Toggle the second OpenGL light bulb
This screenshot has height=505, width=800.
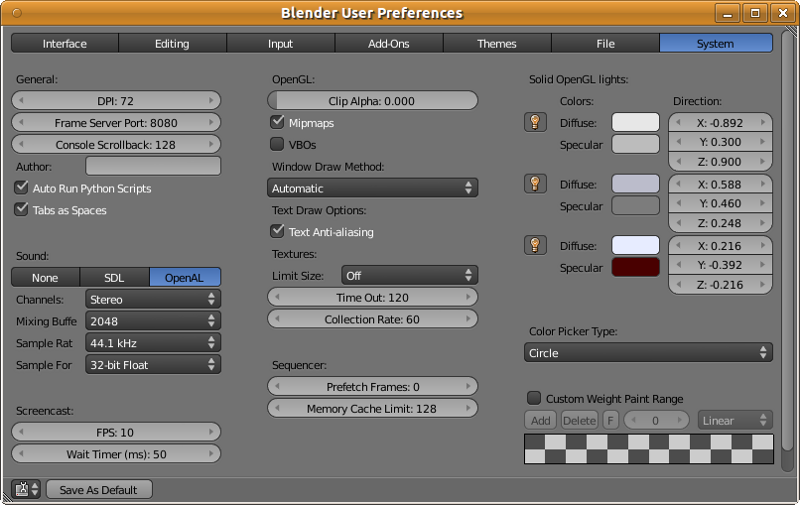point(535,184)
